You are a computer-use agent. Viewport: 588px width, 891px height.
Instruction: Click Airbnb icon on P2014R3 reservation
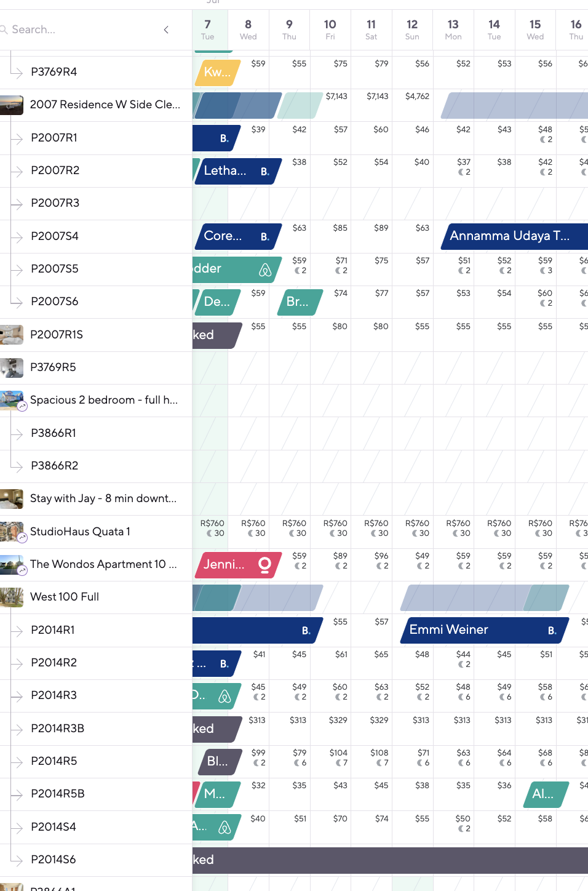[225, 696]
